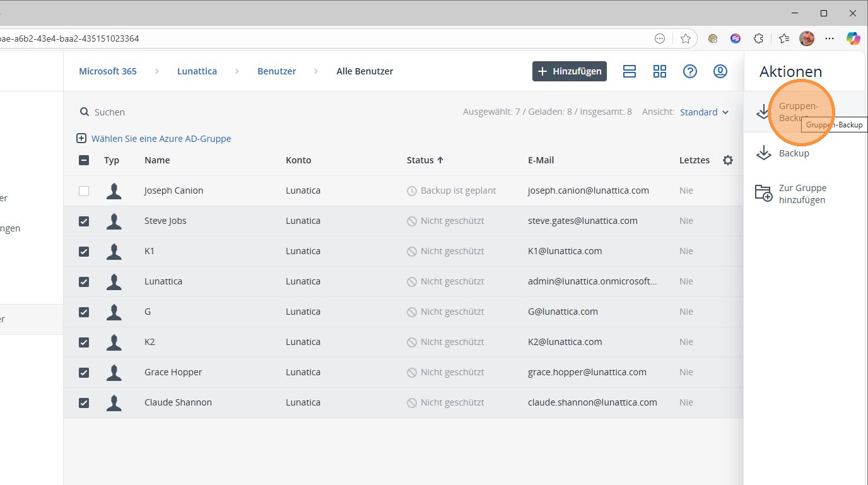Click the Suchen search field
Image resolution: width=868 pixels, height=485 pixels.
click(x=110, y=112)
